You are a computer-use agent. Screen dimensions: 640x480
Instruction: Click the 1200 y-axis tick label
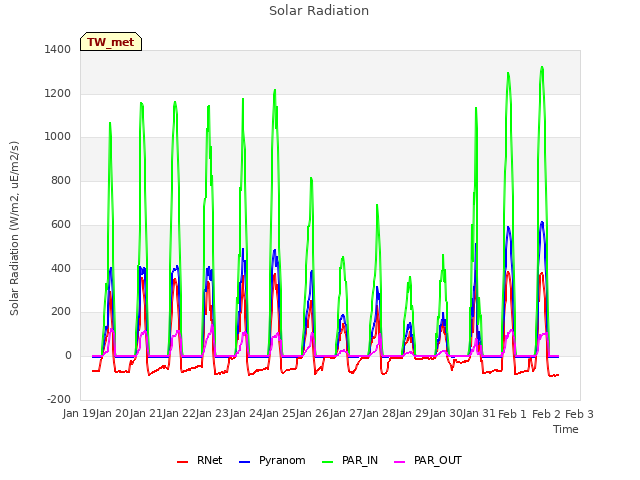tap(58, 93)
